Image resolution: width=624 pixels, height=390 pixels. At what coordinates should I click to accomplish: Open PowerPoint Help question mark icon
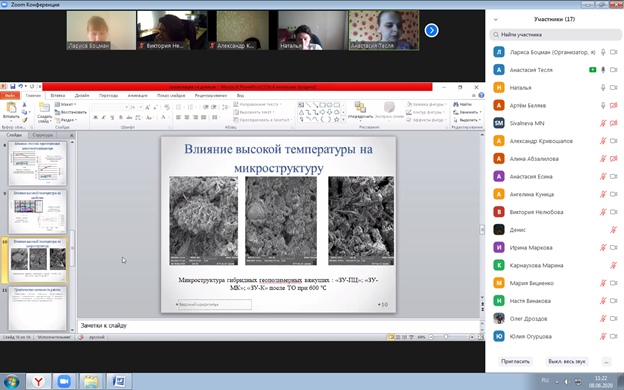pos(481,96)
